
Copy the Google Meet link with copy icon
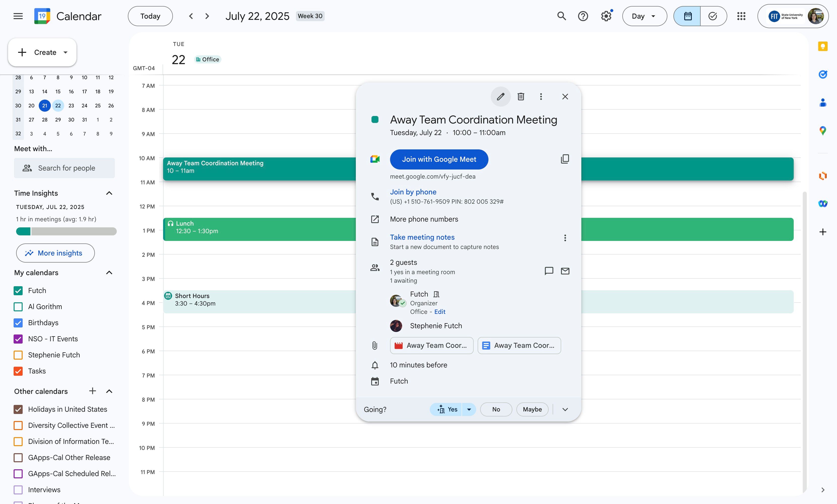564,159
